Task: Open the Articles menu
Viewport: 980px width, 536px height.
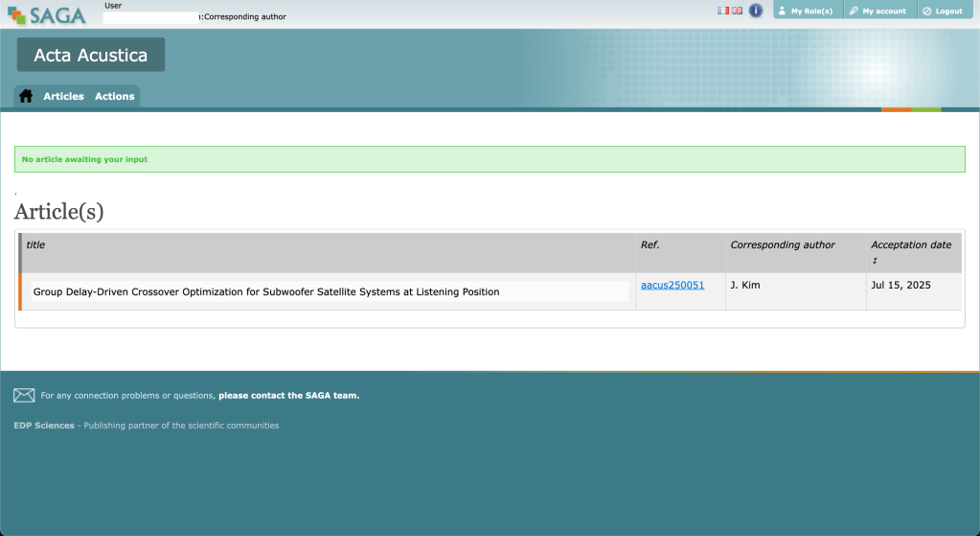Action: tap(63, 96)
